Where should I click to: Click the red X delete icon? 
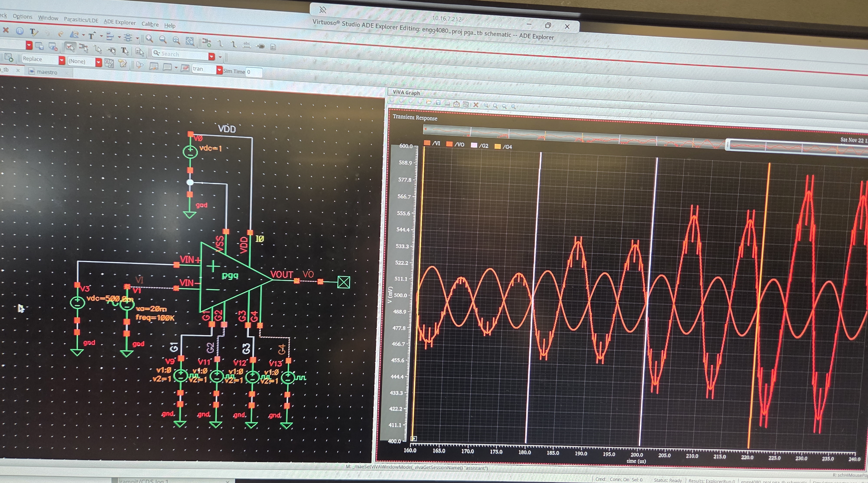coord(6,30)
